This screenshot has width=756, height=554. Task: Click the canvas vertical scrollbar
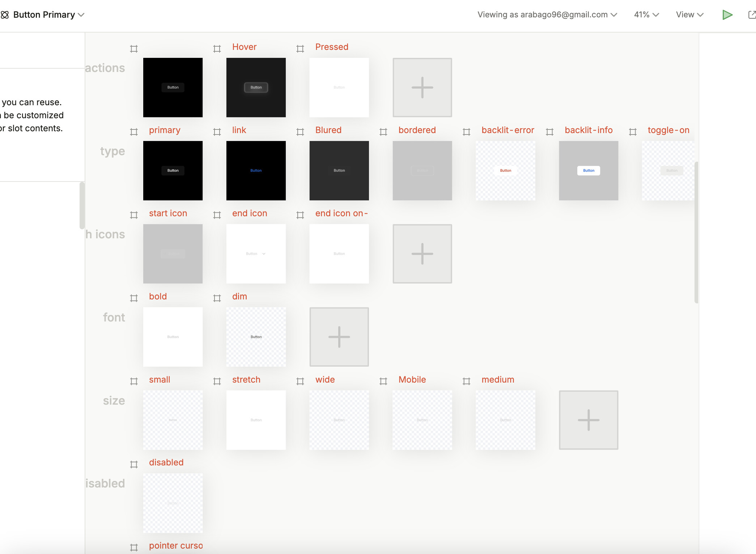pos(696,232)
